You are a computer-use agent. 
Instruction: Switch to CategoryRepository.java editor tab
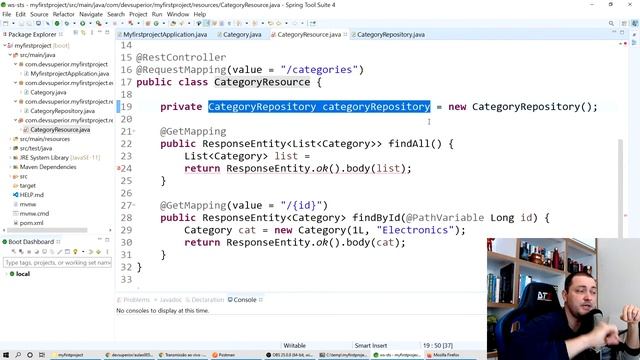(388, 35)
